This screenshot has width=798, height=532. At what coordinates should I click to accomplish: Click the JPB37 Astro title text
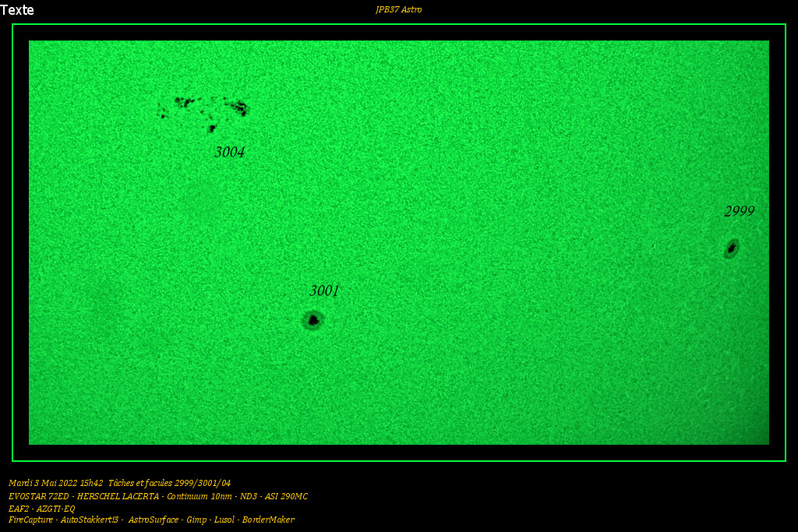(398, 10)
